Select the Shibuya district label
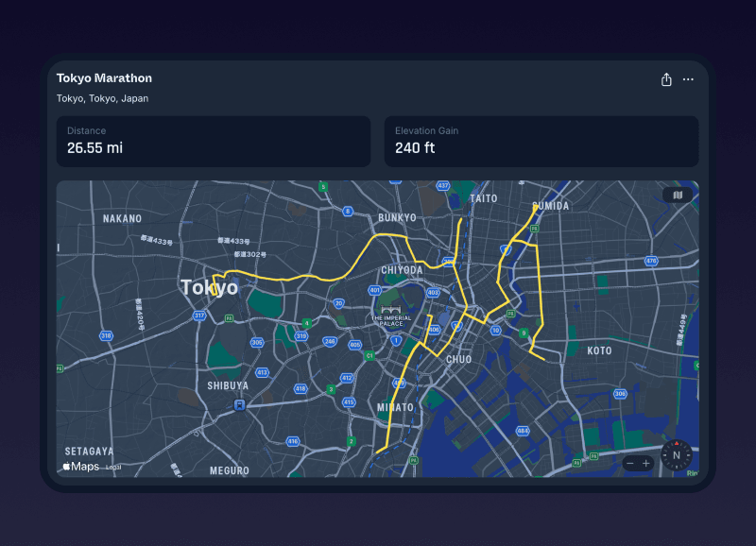The height and width of the screenshot is (546, 756). click(228, 385)
